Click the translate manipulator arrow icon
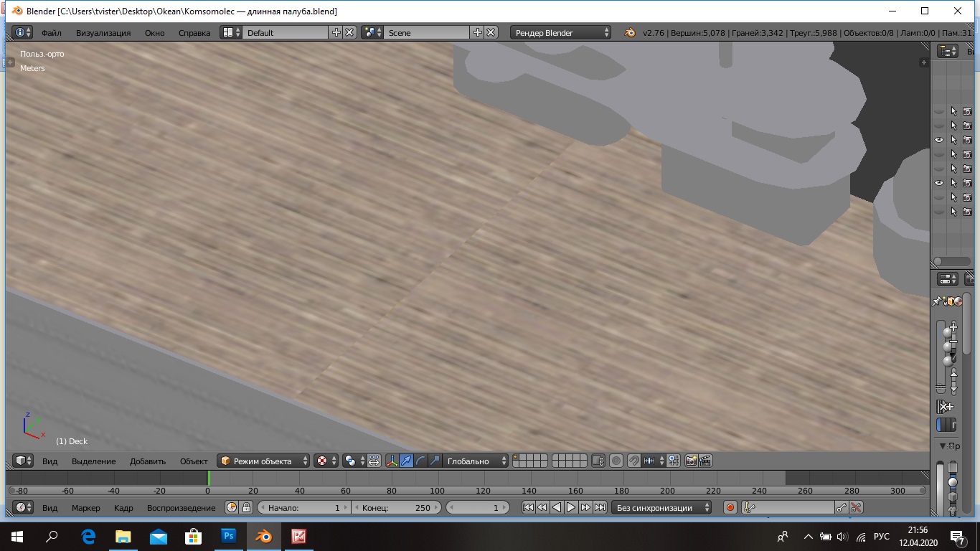 [x=407, y=461]
